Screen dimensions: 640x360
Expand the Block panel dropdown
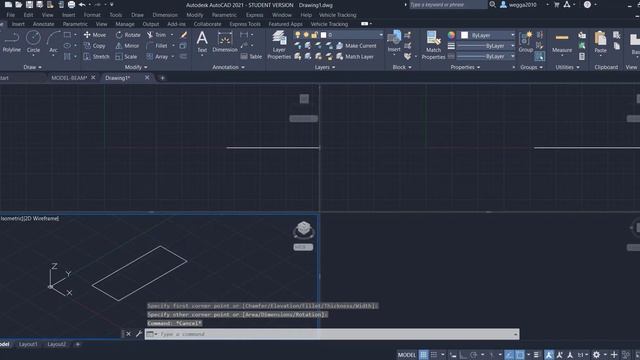click(x=402, y=67)
